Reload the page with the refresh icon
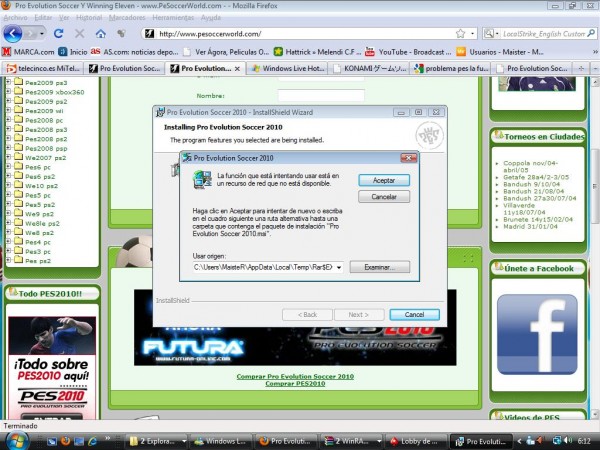Viewport: 600px width, 450px height. pyautogui.click(x=59, y=34)
